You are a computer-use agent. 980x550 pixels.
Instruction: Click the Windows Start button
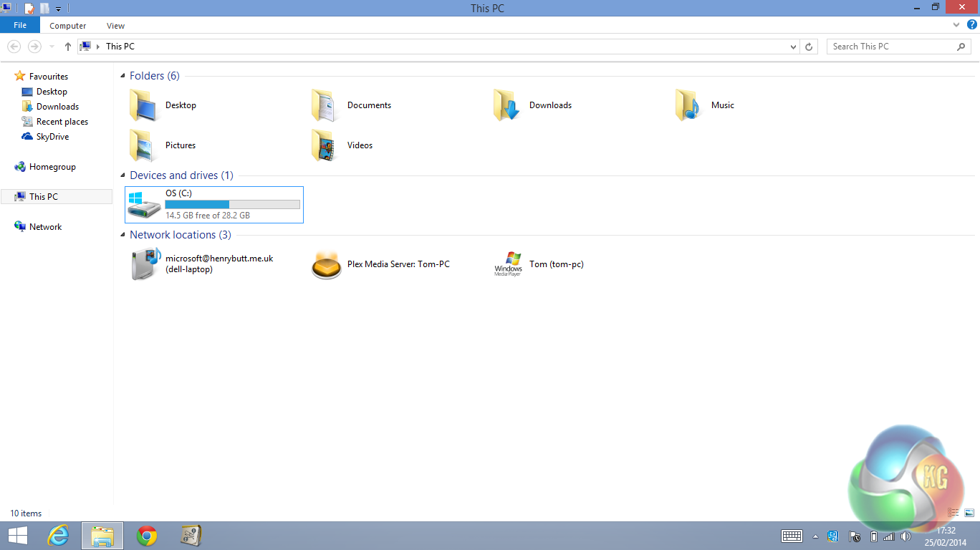click(x=17, y=536)
